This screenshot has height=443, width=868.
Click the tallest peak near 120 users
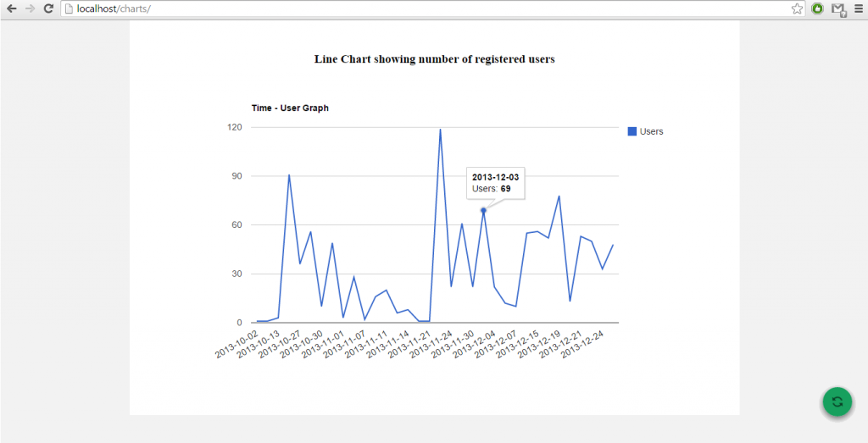coord(440,130)
